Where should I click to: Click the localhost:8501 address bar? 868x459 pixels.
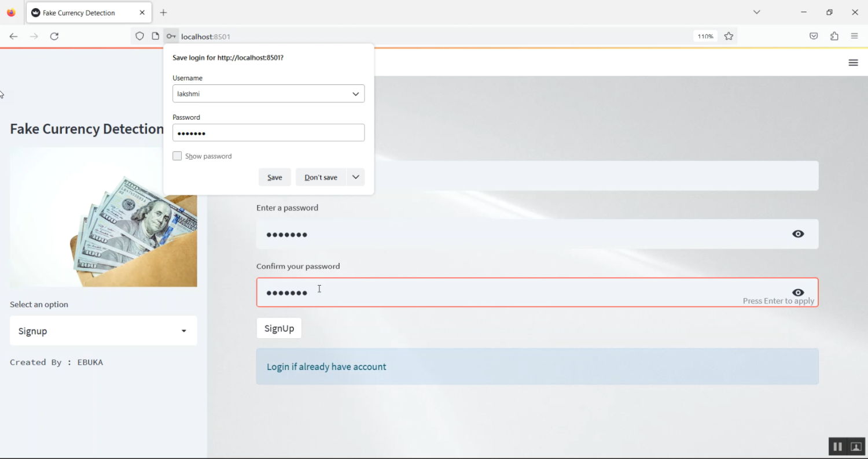(434, 36)
